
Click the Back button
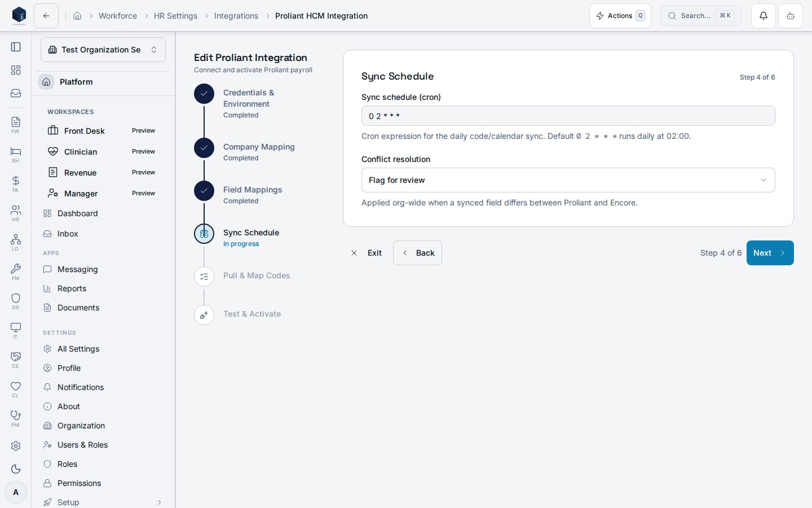pos(417,253)
